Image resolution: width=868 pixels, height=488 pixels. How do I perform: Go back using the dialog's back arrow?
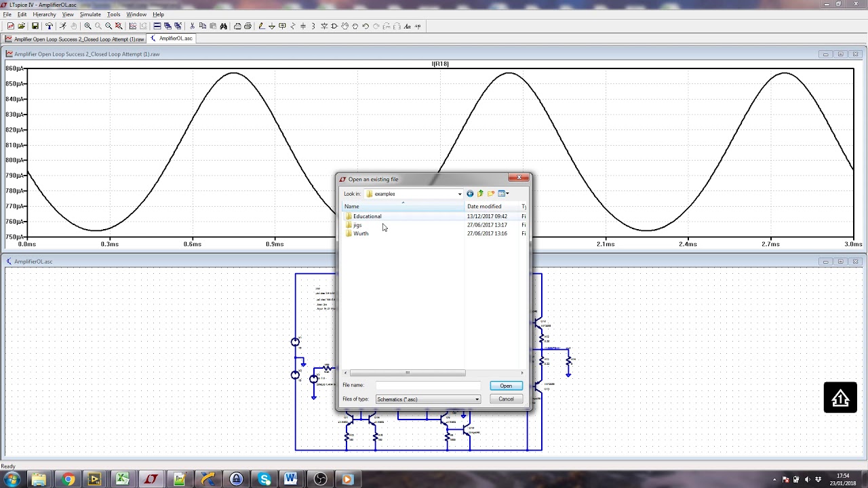(x=470, y=194)
